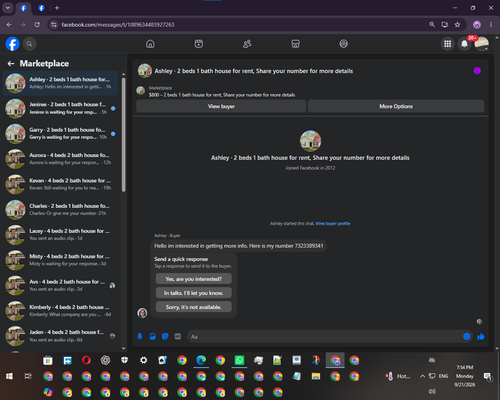Send quick reply Sorry, it's not available.
This screenshot has width=500, height=400.
(194, 307)
